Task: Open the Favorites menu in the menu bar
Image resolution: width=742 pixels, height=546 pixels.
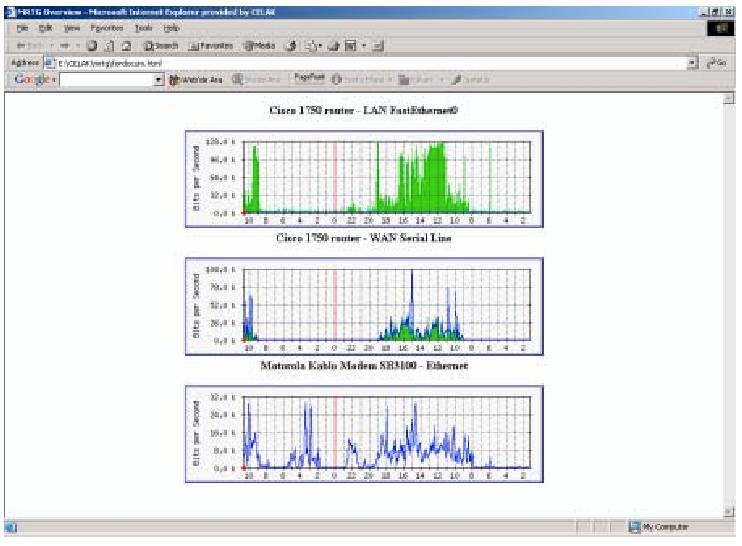Action: tap(106, 28)
